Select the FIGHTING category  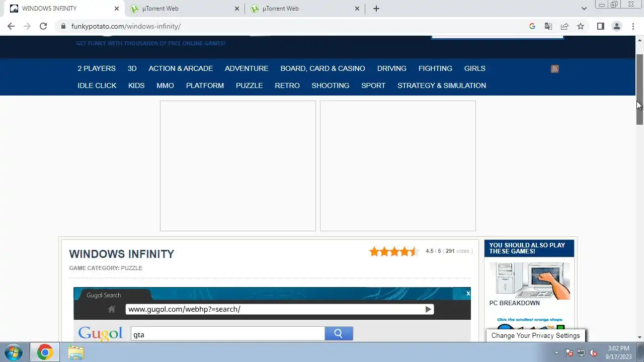point(435,68)
